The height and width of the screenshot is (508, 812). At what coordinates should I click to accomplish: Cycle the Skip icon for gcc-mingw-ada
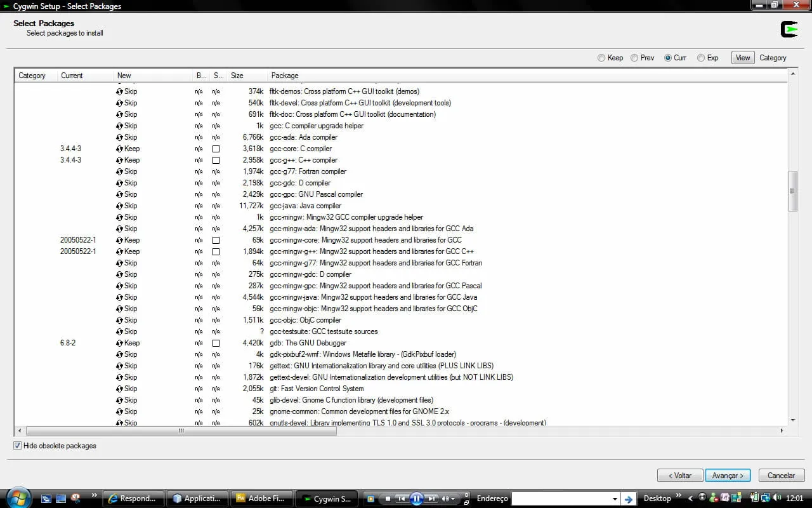(x=119, y=229)
